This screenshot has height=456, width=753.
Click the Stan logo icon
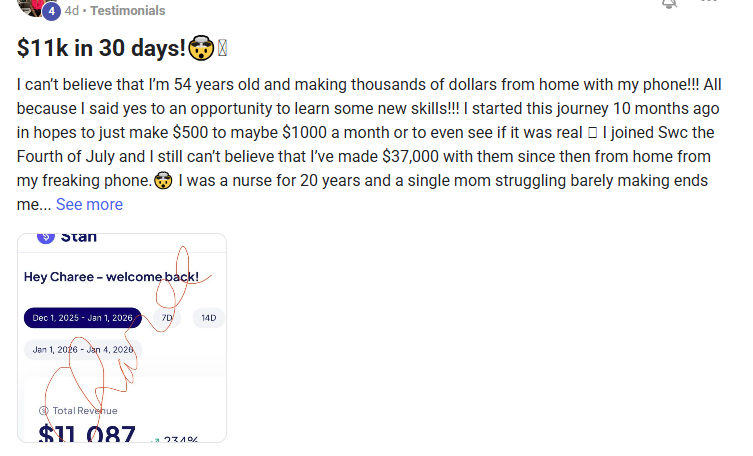click(x=45, y=237)
